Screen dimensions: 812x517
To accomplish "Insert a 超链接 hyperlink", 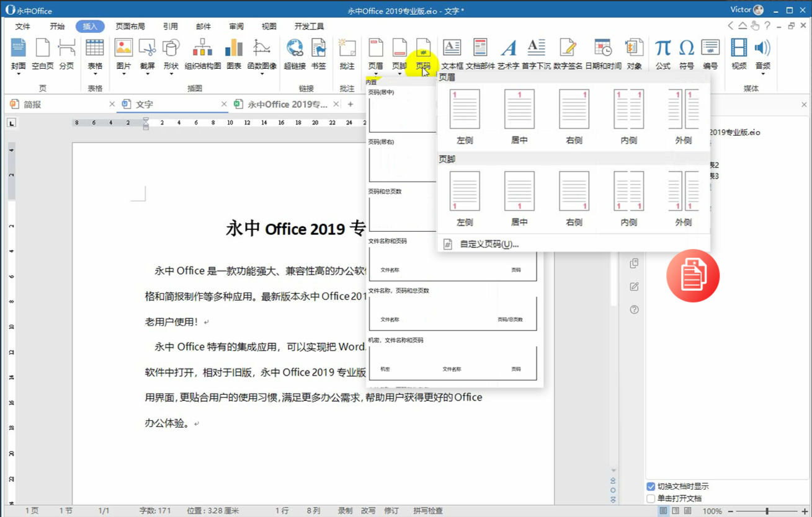I will click(295, 48).
